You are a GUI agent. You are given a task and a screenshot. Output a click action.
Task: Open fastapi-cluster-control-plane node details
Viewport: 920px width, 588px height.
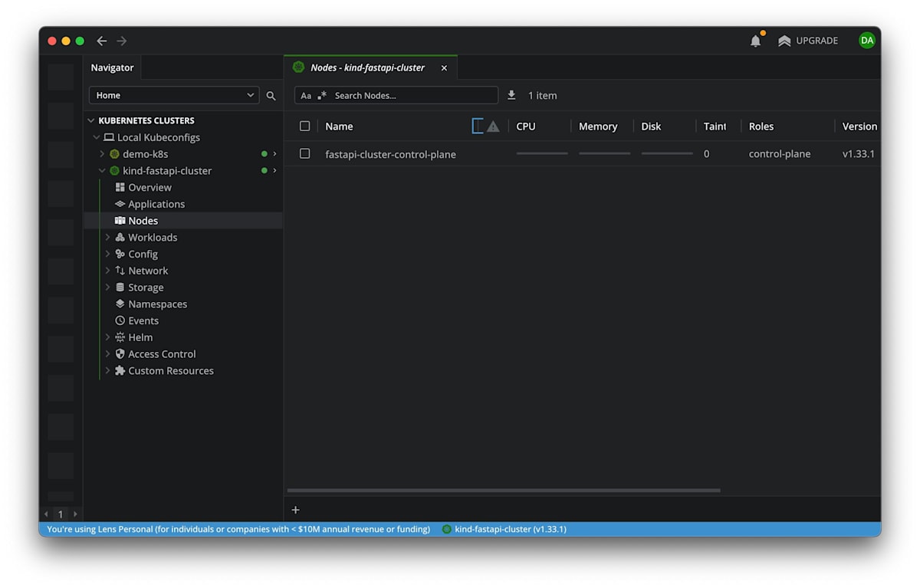pyautogui.click(x=390, y=154)
